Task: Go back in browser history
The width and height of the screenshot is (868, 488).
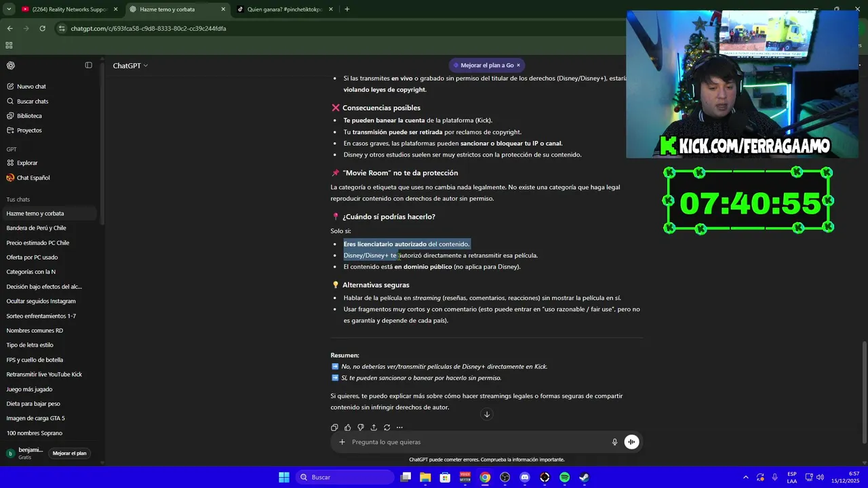Action: point(9,28)
